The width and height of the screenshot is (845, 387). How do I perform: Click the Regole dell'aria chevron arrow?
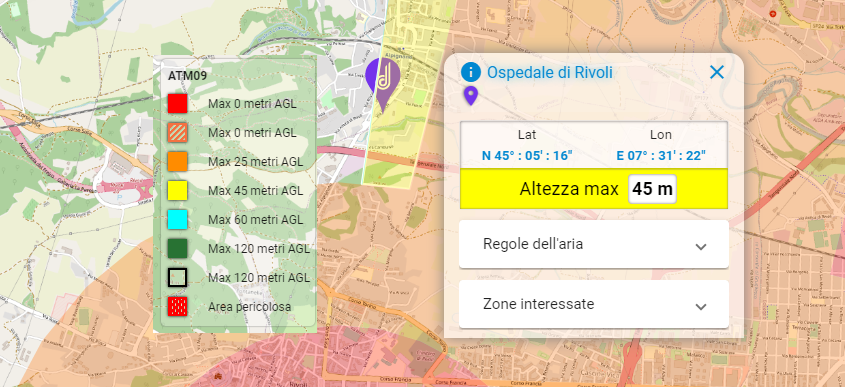pyautogui.click(x=701, y=247)
